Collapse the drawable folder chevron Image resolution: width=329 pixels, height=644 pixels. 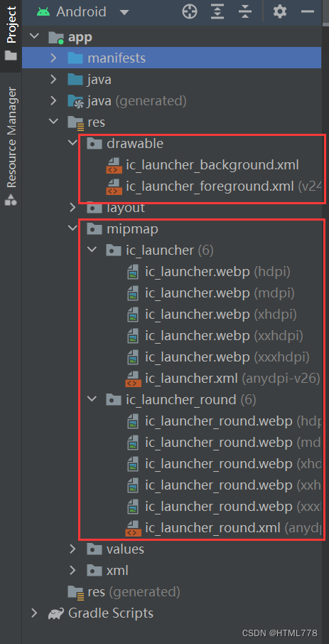click(73, 143)
